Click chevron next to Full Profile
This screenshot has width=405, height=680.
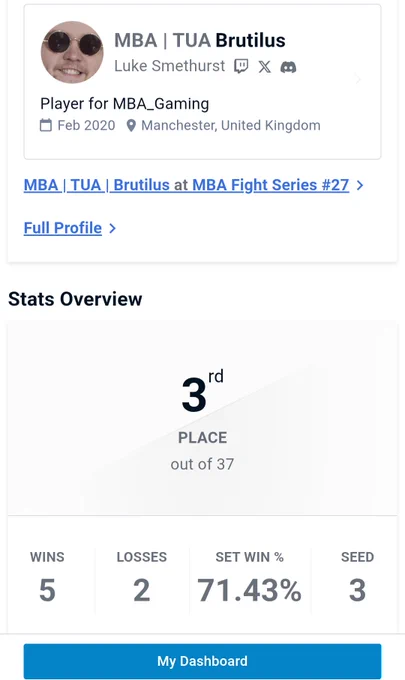[112, 228]
